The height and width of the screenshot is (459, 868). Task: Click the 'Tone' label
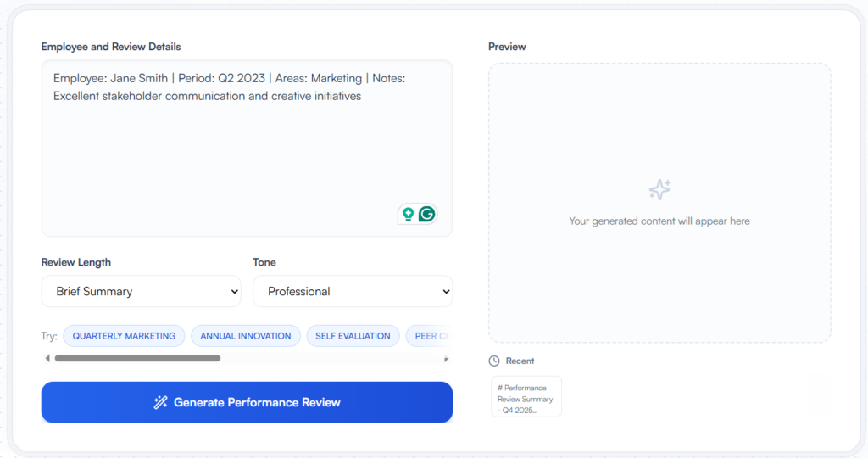tap(264, 262)
